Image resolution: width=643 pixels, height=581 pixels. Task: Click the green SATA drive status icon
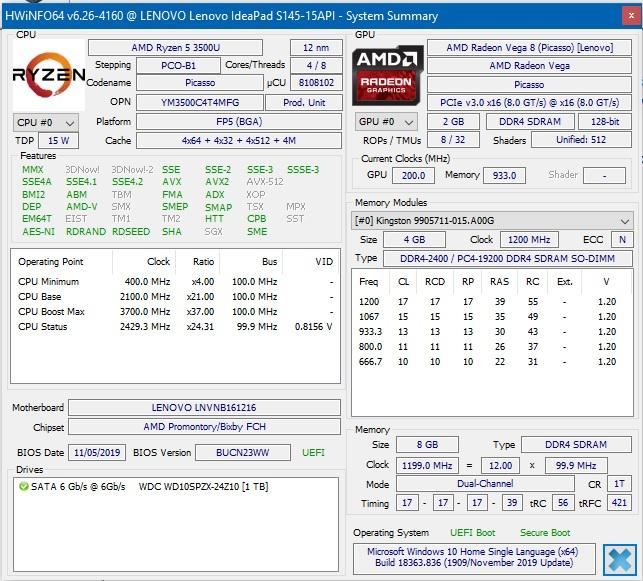point(23,487)
